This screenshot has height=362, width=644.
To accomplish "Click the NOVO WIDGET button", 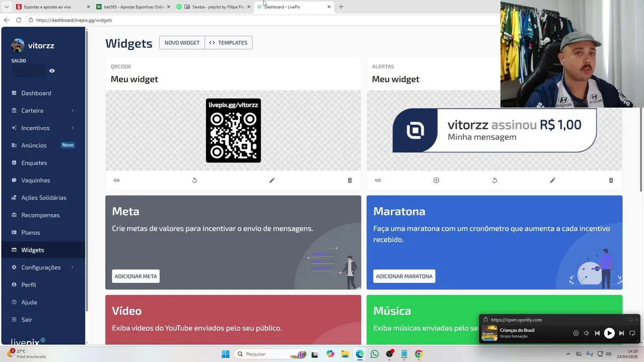I will point(182,43).
